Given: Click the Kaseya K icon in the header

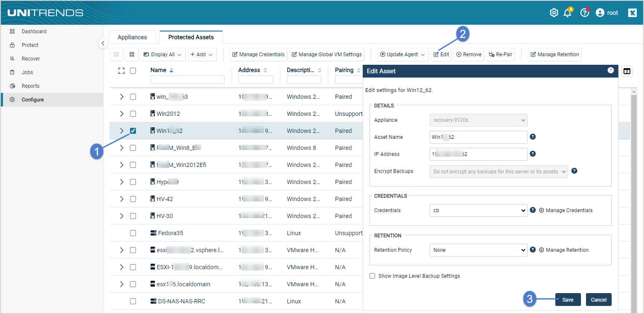Looking at the screenshot, I should click(632, 13).
